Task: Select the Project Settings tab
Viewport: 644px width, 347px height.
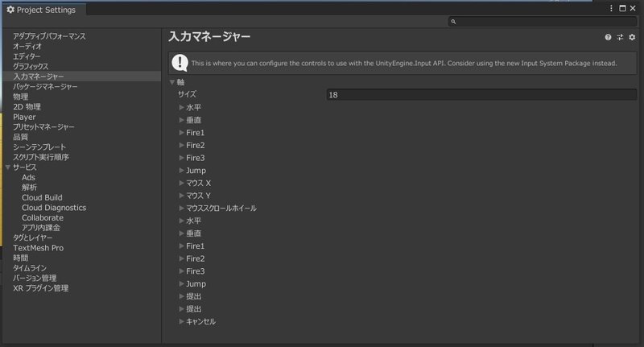Action: (43, 10)
